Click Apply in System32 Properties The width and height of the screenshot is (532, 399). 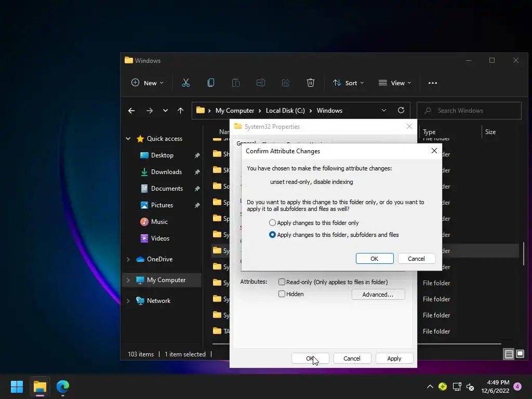(x=394, y=358)
